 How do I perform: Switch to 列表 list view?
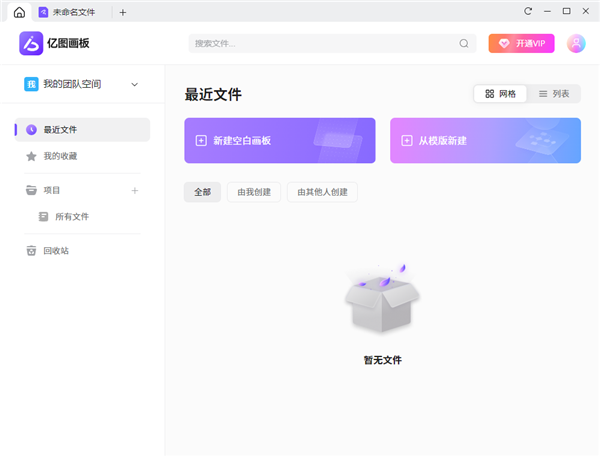click(554, 94)
